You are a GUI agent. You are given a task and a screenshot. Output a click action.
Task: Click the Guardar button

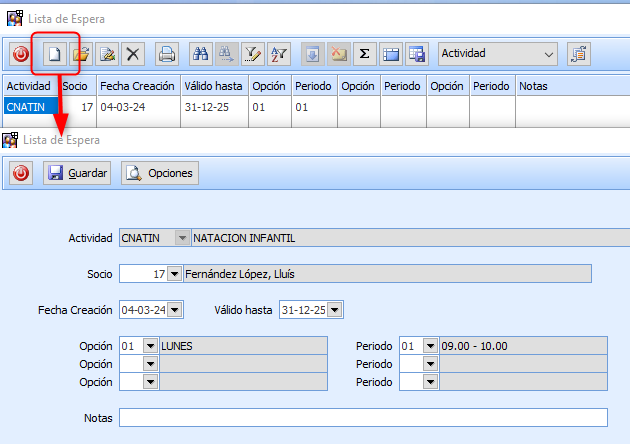pyautogui.click(x=77, y=173)
